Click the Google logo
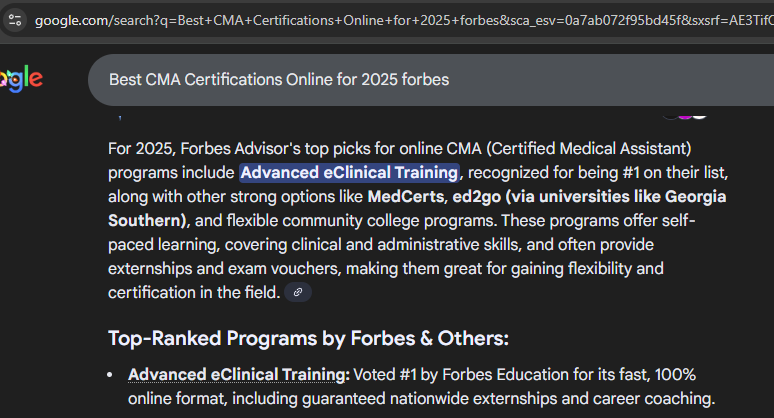774x418 pixels. (x=20, y=79)
